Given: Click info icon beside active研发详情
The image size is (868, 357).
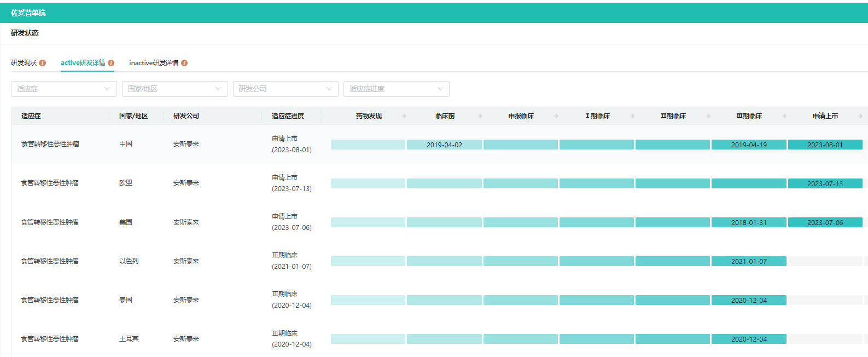Looking at the screenshot, I should (x=111, y=63).
